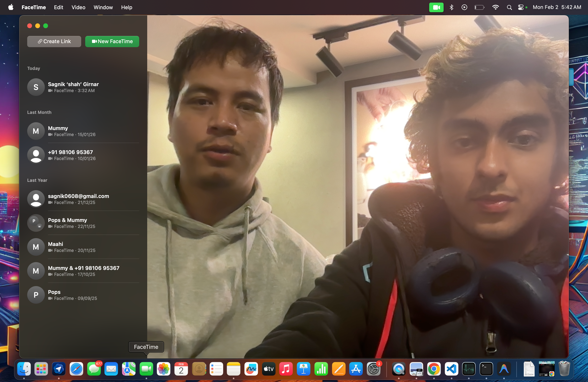Click the Now Playing menu bar icon

click(x=464, y=7)
